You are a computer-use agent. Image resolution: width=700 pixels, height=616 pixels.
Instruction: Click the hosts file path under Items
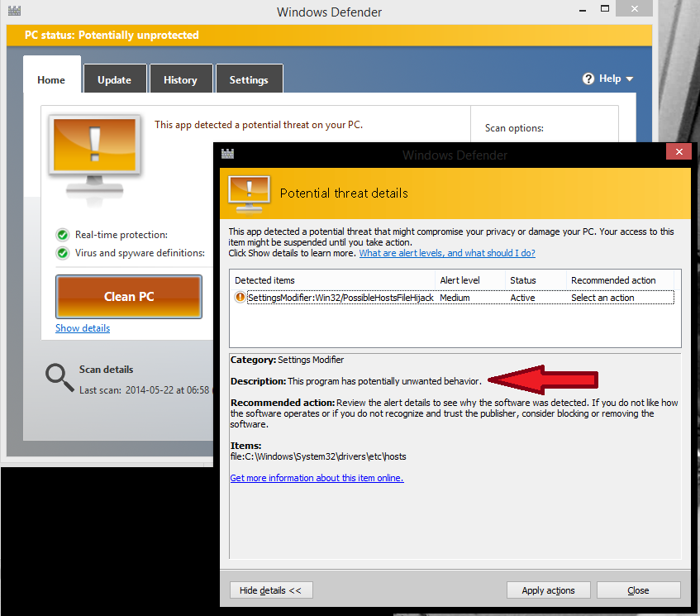(318, 456)
